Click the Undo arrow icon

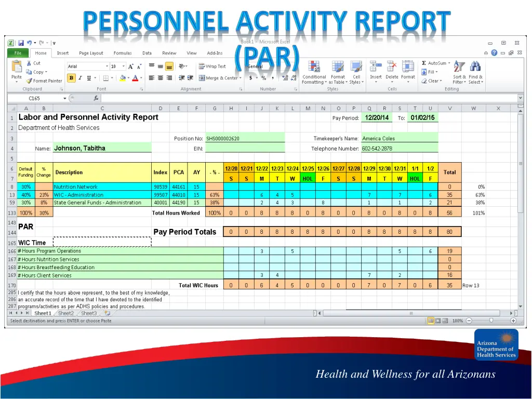pyautogui.click(x=29, y=43)
